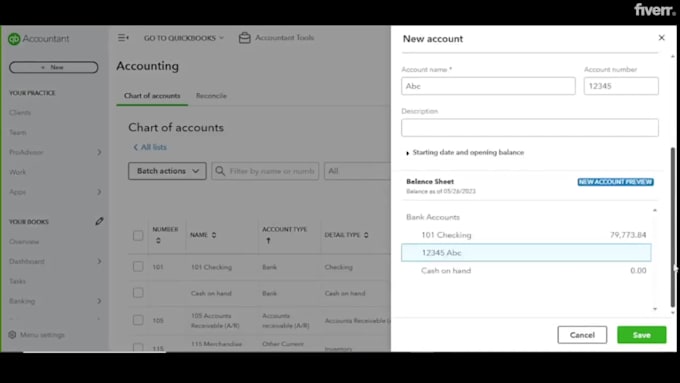This screenshot has width=680, height=383.
Task: Click the QuickBooks Accountant logo icon
Action: click(14, 39)
